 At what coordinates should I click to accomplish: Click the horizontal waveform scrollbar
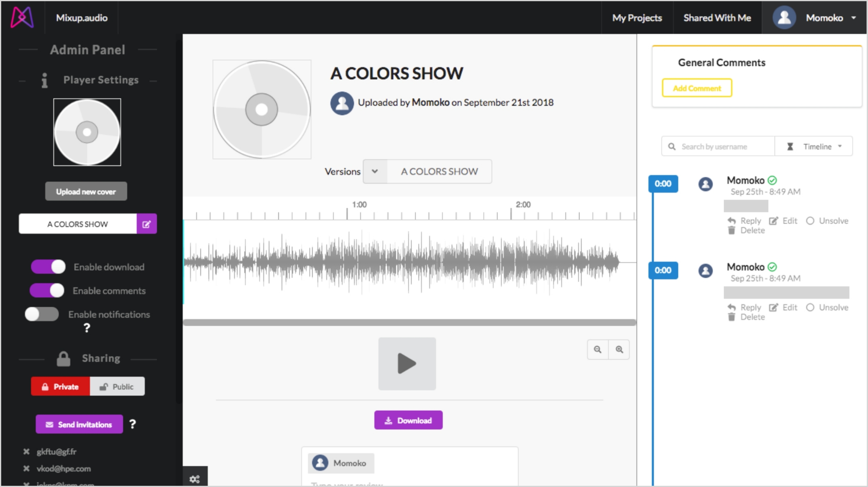coord(409,322)
